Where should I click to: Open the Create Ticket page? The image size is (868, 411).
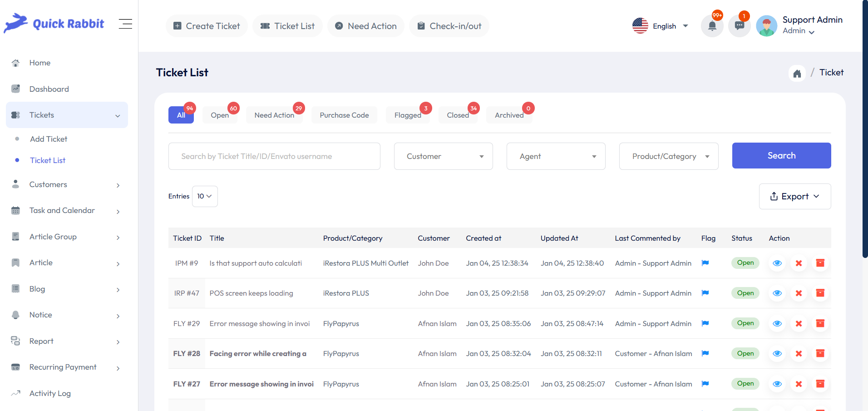[207, 26]
